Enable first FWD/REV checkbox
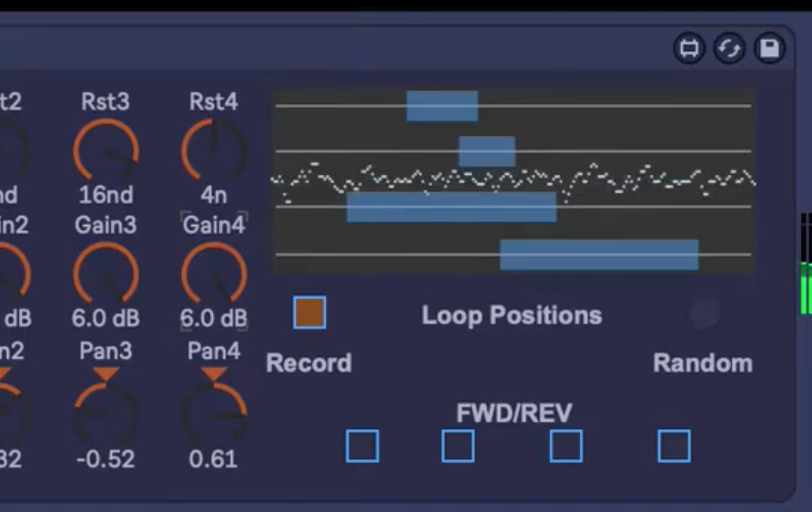The height and width of the screenshot is (512, 812). coord(362,445)
